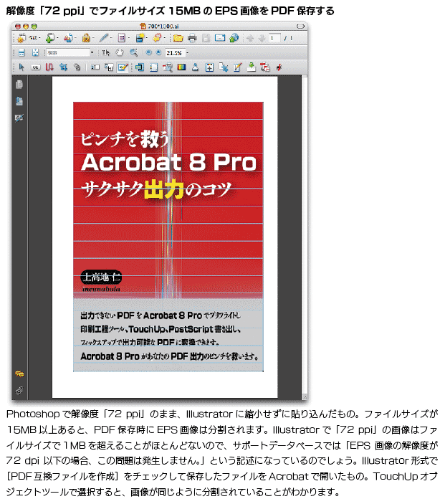
Task: Click the globe web search icon
Action: point(234,38)
